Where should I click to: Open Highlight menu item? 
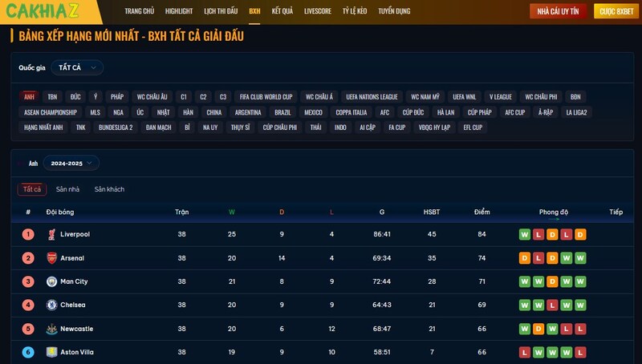coord(179,11)
